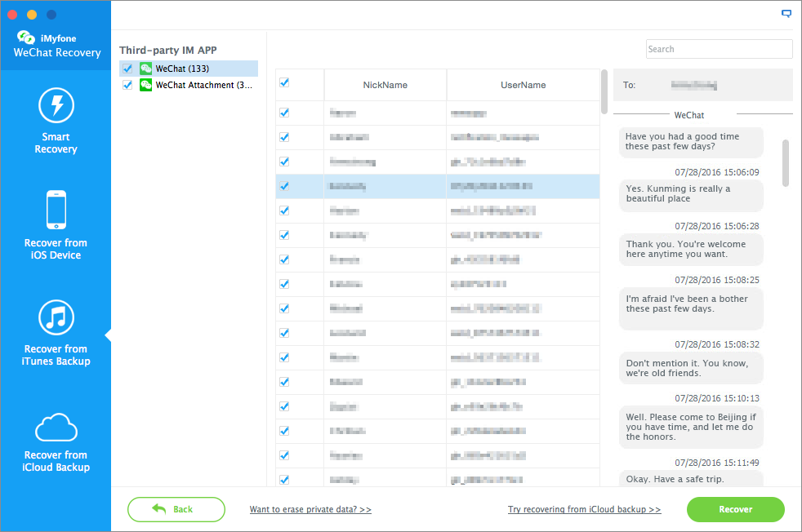The height and width of the screenshot is (532, 802).
Task: Toggle the select-all checkbox in table header
Action: coord(284,82)
